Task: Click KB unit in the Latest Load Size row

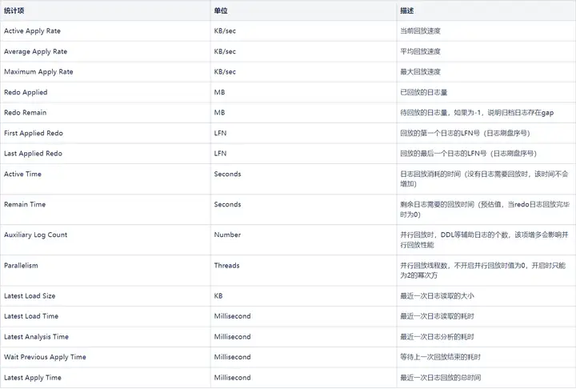Action: tap(218, 296)
